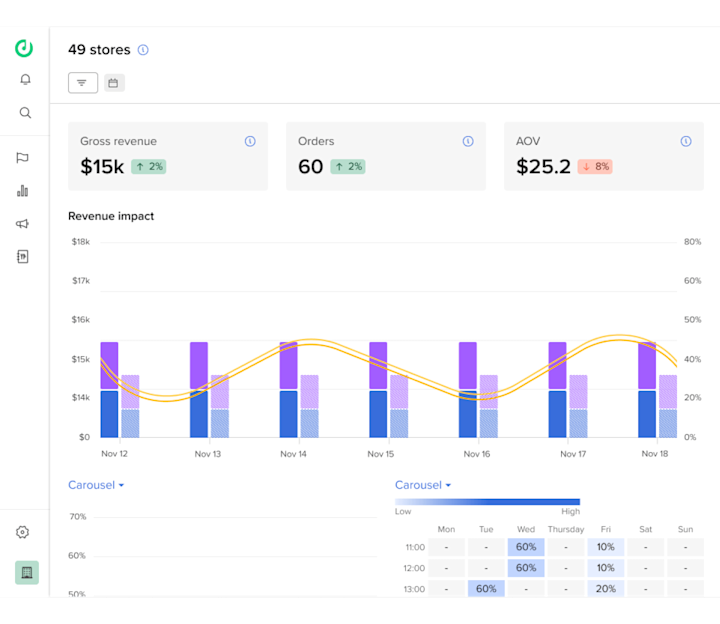
Task: Open the megaphone campaigns icon
Action: (x=22, y=224)
